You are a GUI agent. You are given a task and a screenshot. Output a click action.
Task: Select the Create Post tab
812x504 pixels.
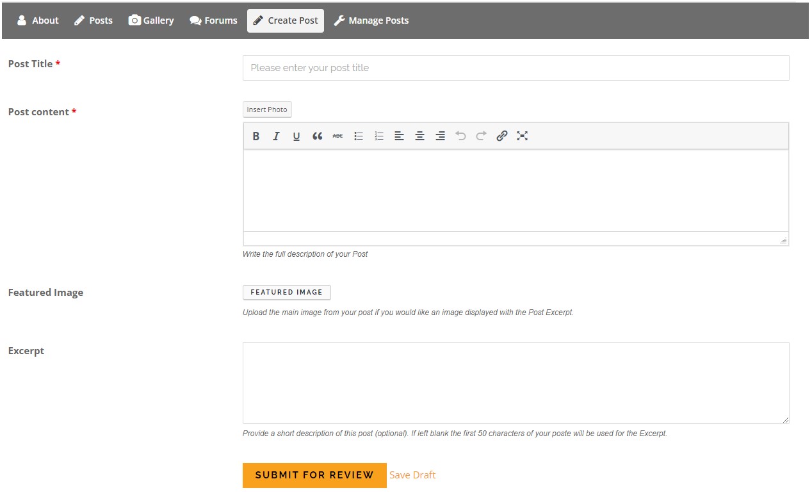286,20
